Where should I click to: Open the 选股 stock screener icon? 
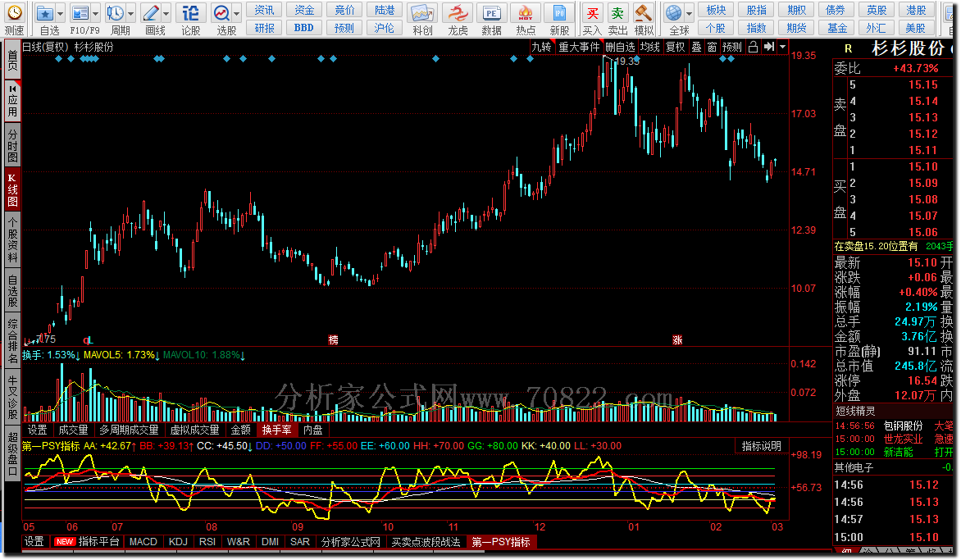click(221, 13)
